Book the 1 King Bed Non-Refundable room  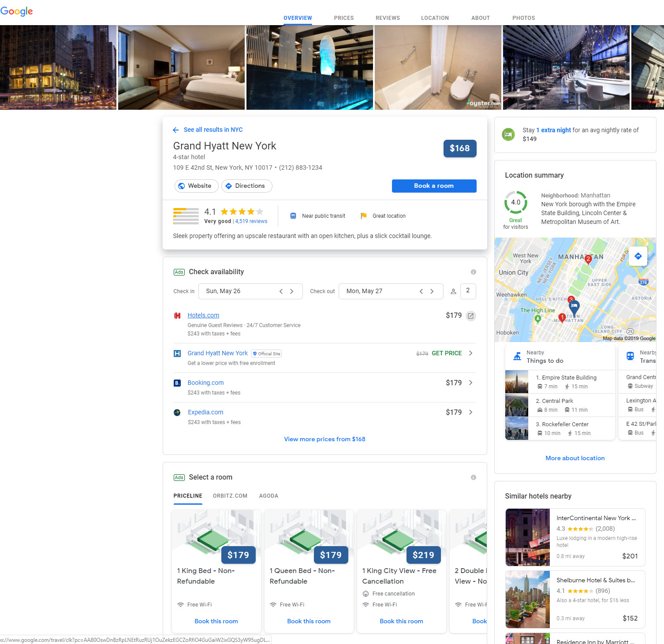tap(216, 622)
